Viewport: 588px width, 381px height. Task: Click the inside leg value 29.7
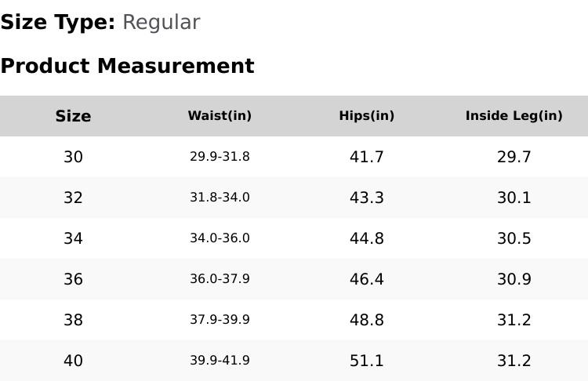tap(514, 157)
